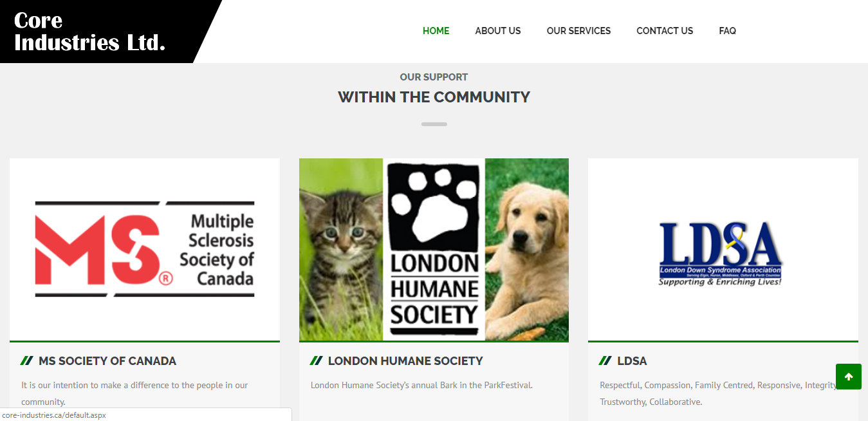This screenshot has height=421, width=868.
Task: Click the Core Industries Ltd. logo
Action: point(90,31)
